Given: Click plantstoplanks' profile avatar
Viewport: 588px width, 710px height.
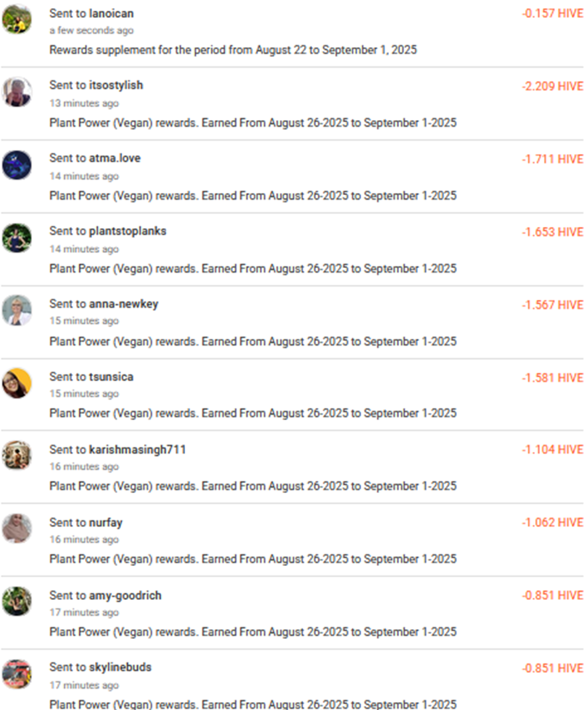Looking at the screenshot, I should coord(17,238).
